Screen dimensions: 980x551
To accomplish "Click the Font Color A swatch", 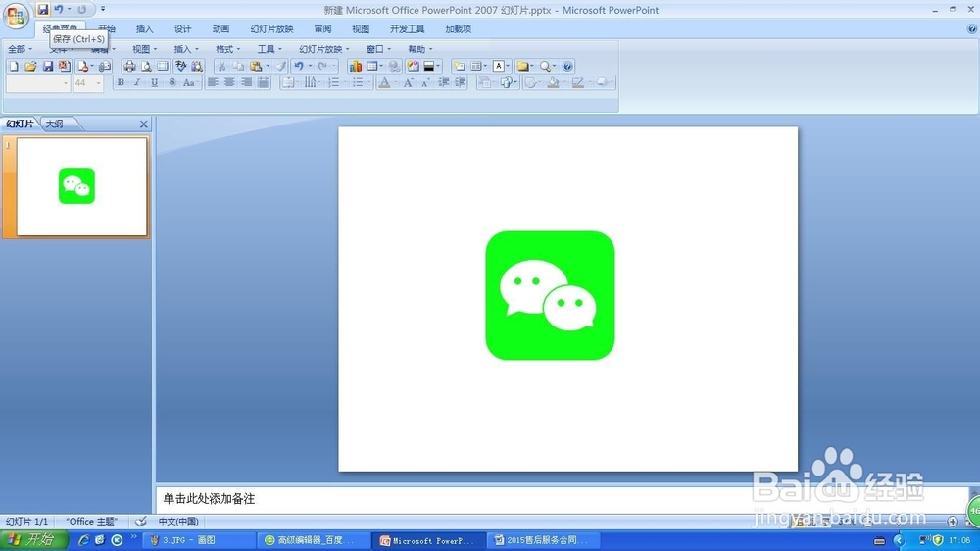I will point(384,82).
